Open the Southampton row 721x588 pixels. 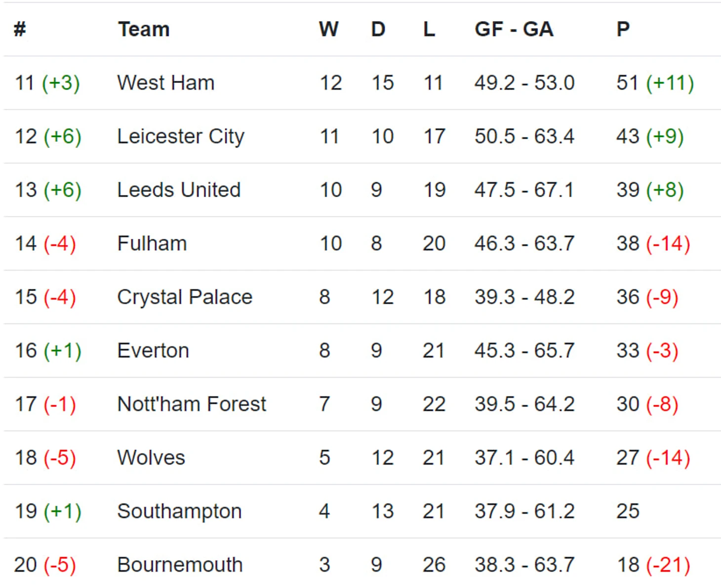pyautogui.click(x=362, y=511)
